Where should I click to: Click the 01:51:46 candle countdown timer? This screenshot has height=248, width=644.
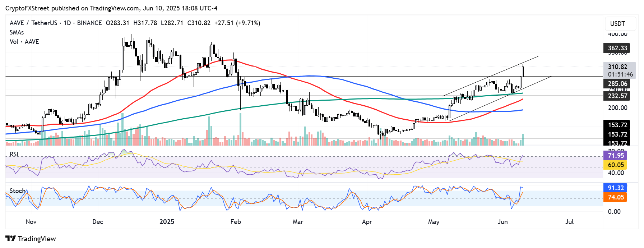pos(620,74)
